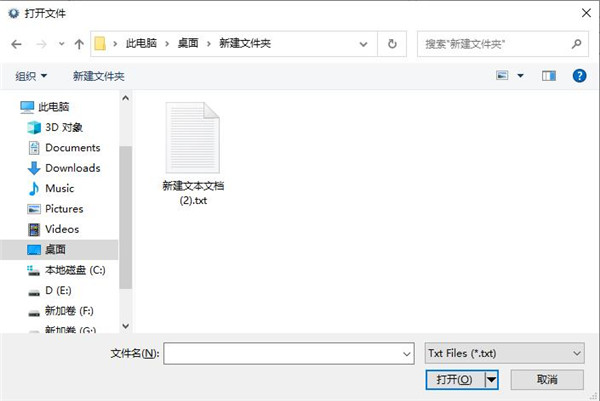
Task: Select 桌面 in the address breadcrumb
Action: click(188, 44)
